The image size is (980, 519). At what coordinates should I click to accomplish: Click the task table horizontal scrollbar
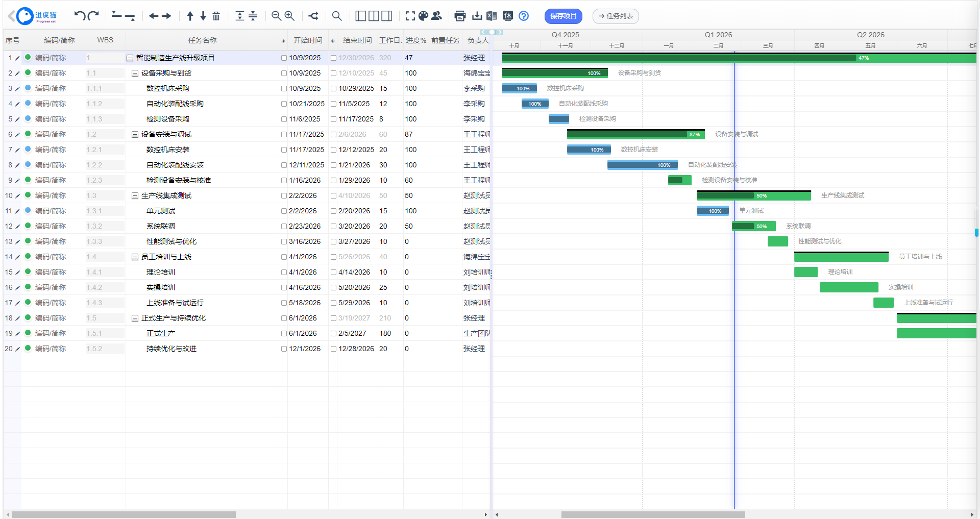(124, 514)
